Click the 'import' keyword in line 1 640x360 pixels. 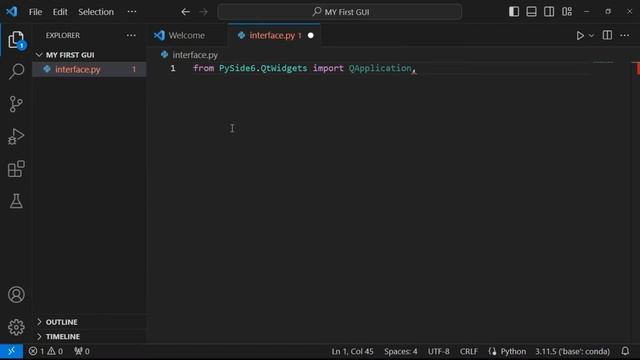coord(328,68)
